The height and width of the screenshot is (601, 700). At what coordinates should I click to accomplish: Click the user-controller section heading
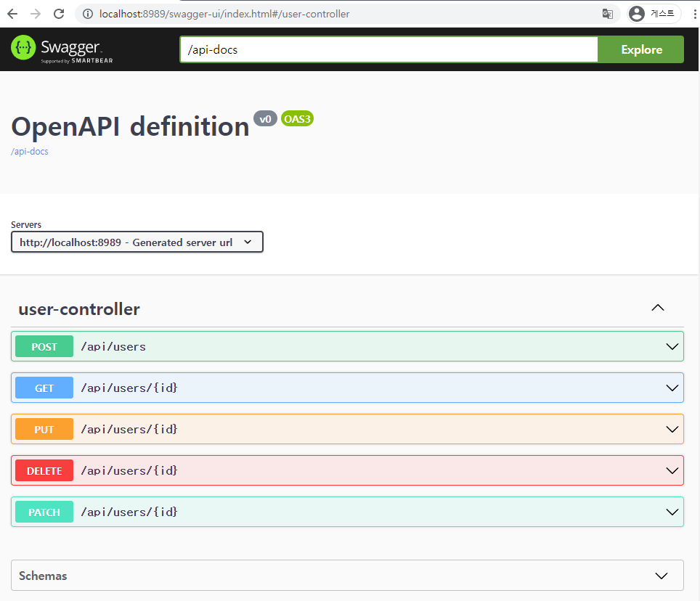(x=78, y=309)
